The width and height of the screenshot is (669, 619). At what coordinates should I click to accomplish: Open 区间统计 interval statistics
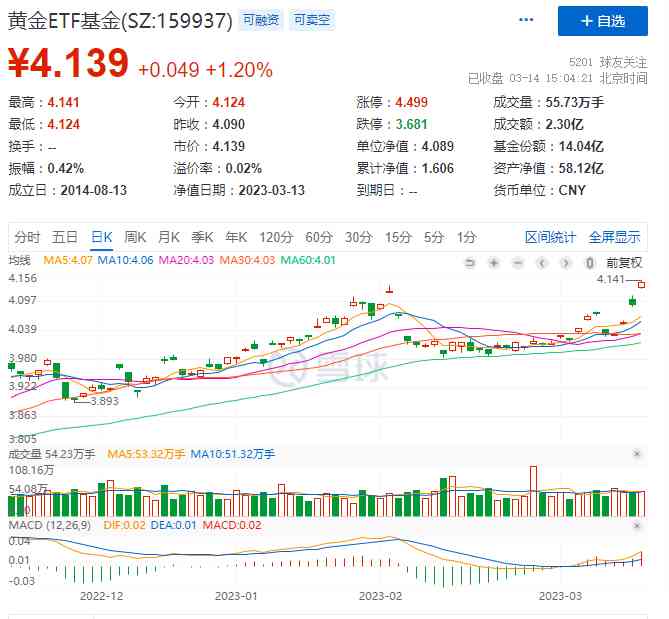[550, 237]
